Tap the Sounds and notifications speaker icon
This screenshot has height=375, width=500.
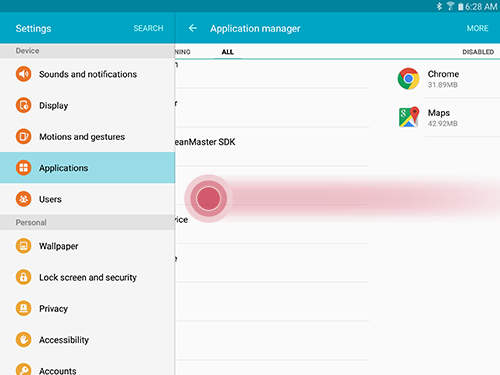click(x=23, y=74)
